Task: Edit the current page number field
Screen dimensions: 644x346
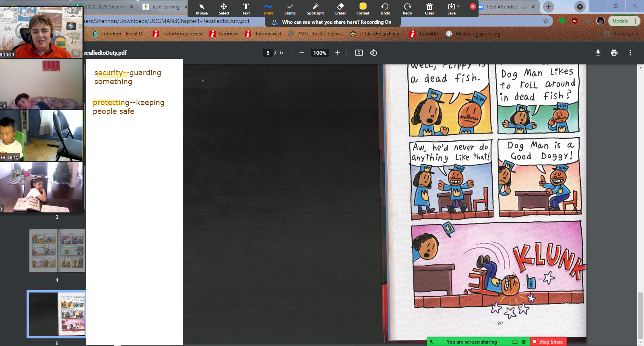Action: click(268, 53)
